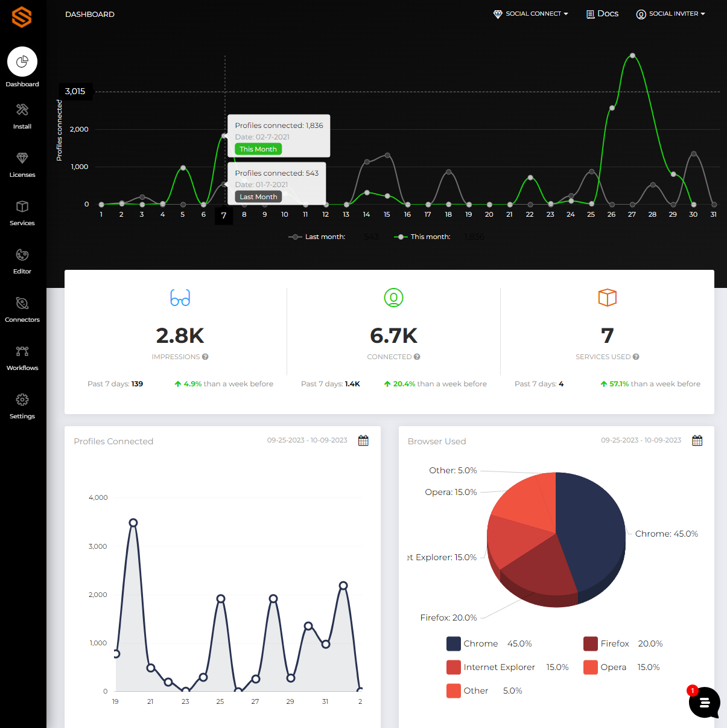Click the orange Services Used cube icon

[608, 298]
